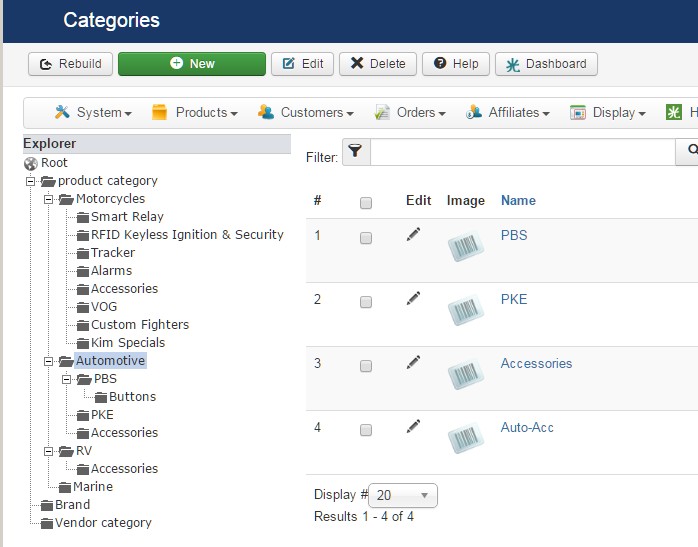The image size is (698, 547).
Task: Click the green New button
Action: [x=192, y=64]
